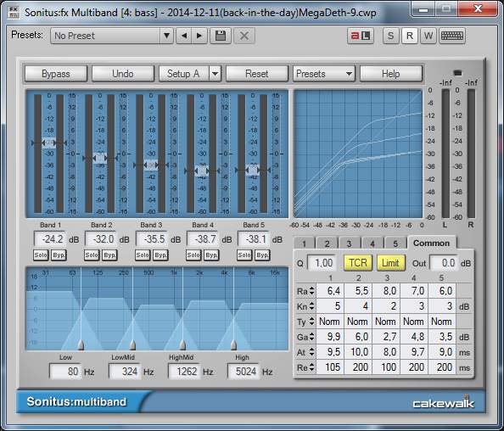Viewport: 504px width, 431px height.
Task: Select band tab 2
Action: pos(327,243)
